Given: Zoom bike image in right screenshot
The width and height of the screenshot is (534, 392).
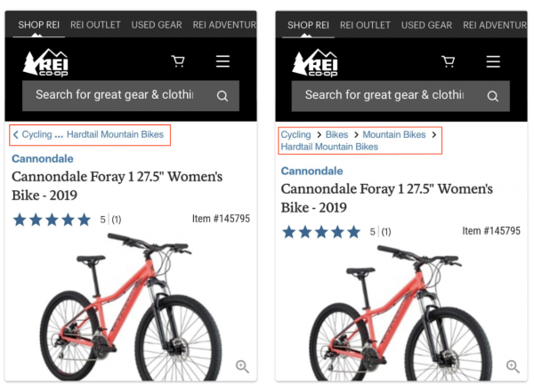Looking at the screenshot, I should pos(513,366).
